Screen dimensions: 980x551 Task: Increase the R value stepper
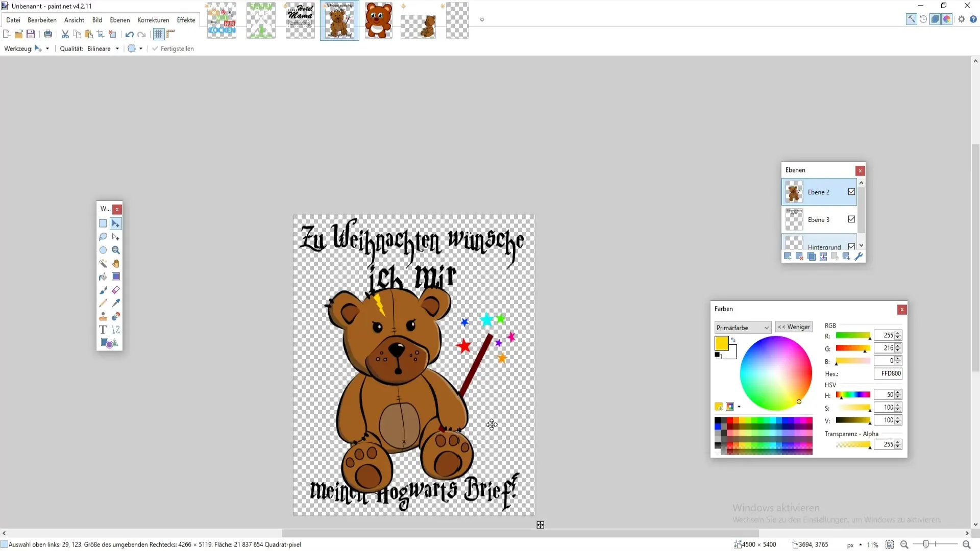pos(898,333)
